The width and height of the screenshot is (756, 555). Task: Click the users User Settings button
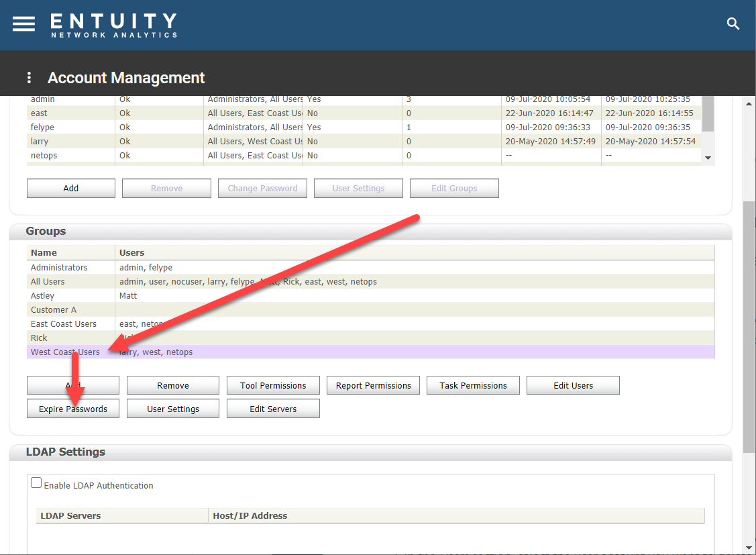(x=358, y=189)
